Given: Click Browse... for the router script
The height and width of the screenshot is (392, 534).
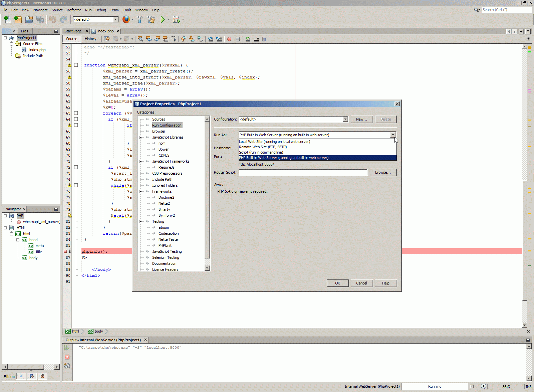Looking at the screenshot, I should [383, 172].
